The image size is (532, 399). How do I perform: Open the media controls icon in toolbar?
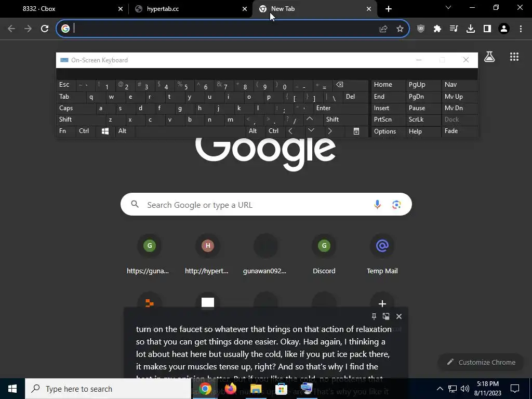(454, 29)
